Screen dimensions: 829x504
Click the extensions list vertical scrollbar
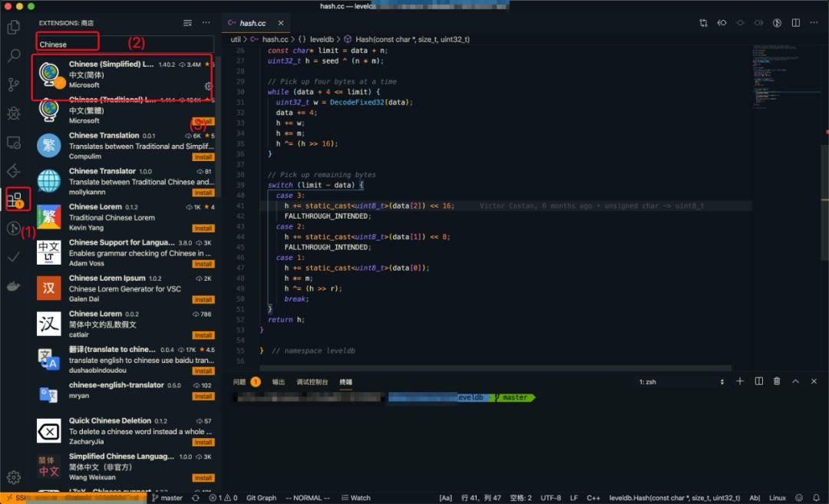[218, 127]
